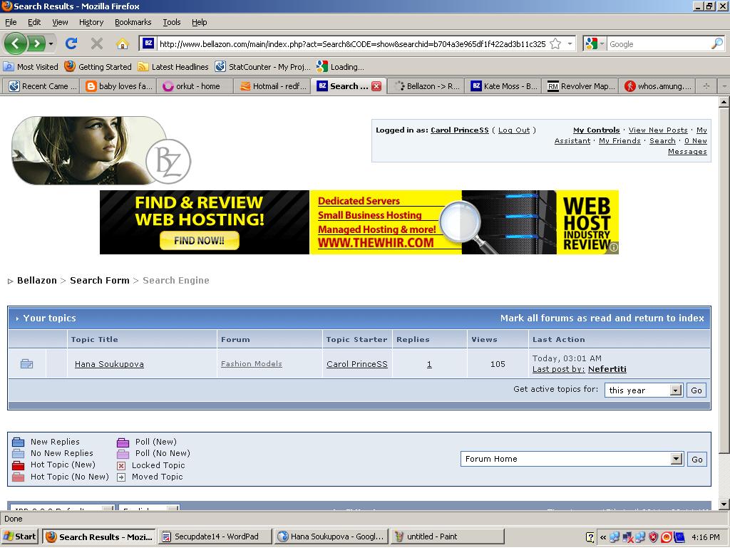
Task: Click the green Back navigation arrow
Action: (16, 43)
